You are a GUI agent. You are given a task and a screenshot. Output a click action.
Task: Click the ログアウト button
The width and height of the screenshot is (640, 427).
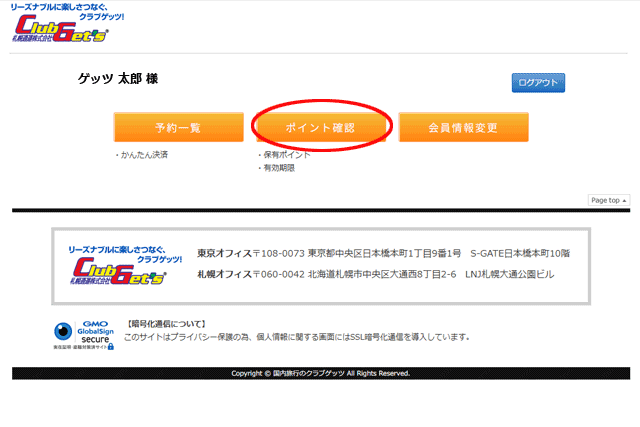538,83
